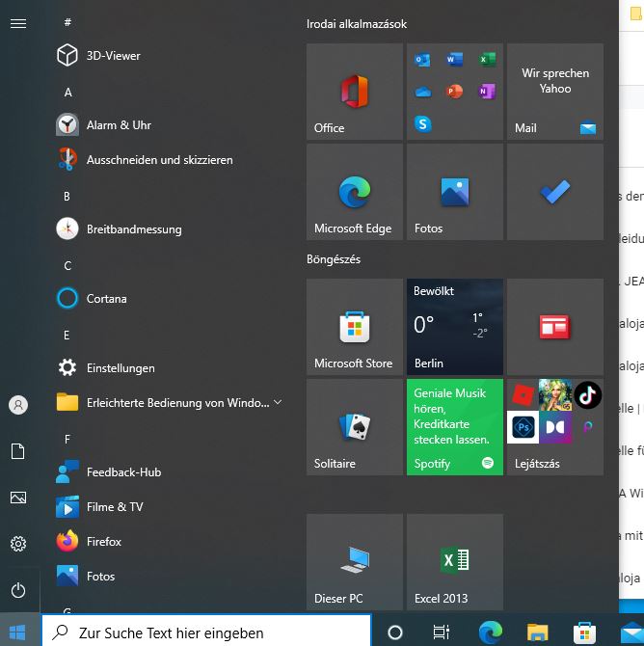Open the Microsoft Store tile
Image resolution: width=644 pixels, height=646 pixels.
click(x=355, y=327)
